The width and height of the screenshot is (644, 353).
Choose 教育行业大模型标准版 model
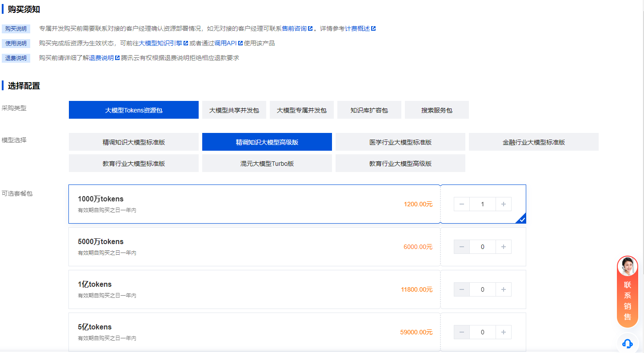[134, 163]
